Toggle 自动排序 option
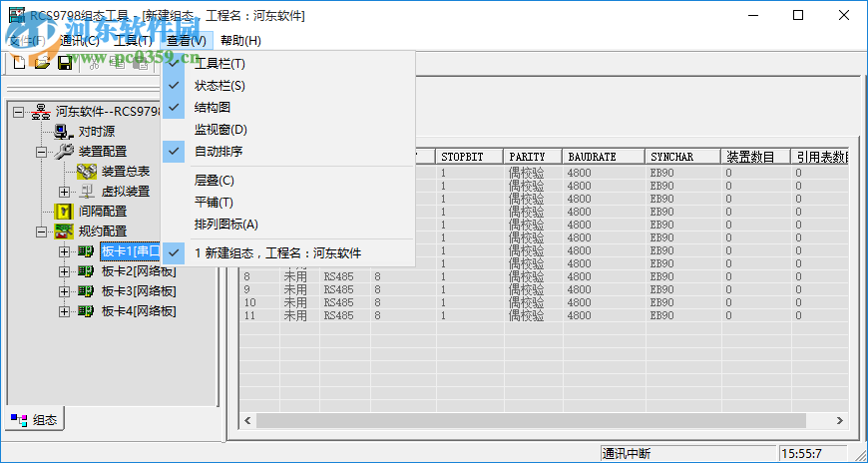Screen dimensions: 868x463 [288, 152]
